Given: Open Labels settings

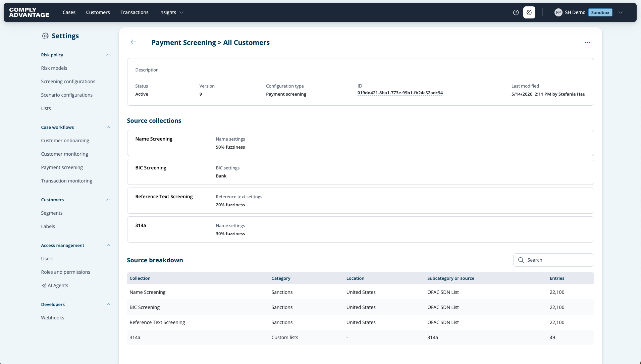Looking at the screenshot, I should (x=48, y=226).
